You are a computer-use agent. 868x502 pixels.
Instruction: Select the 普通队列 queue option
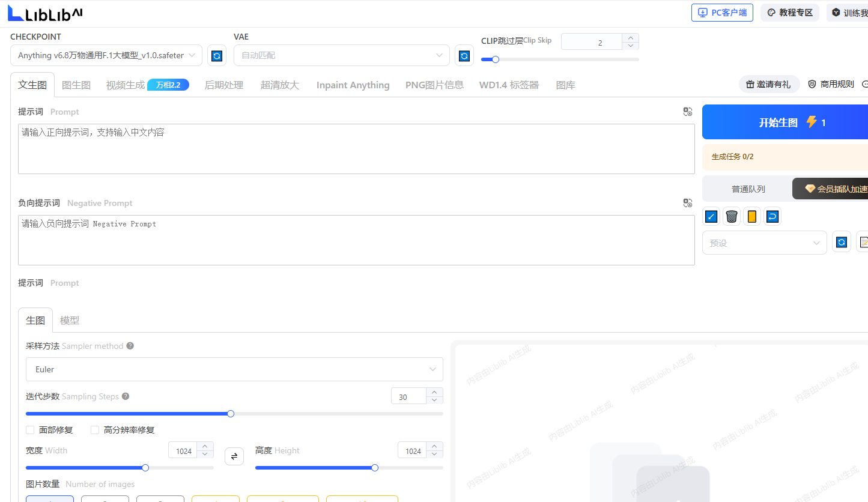pyautogui.click(x=748, y=189)
